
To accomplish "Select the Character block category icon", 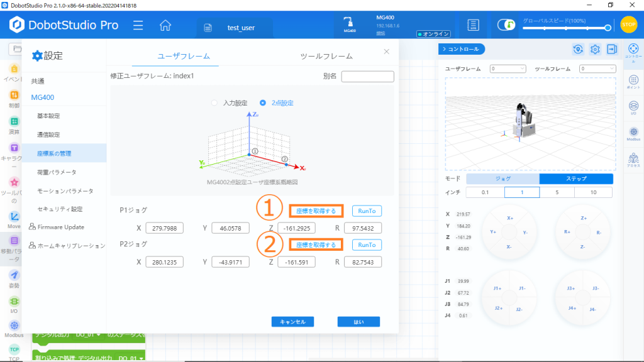I will pyautogui.click(x=14, y=148).
